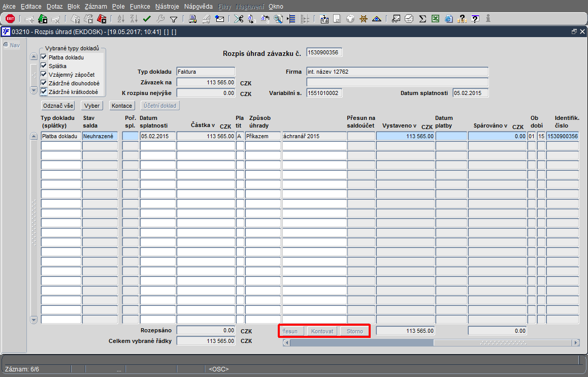Open the Dotaz menu
This screenshot has width=588, height=377.
[55, 7]
